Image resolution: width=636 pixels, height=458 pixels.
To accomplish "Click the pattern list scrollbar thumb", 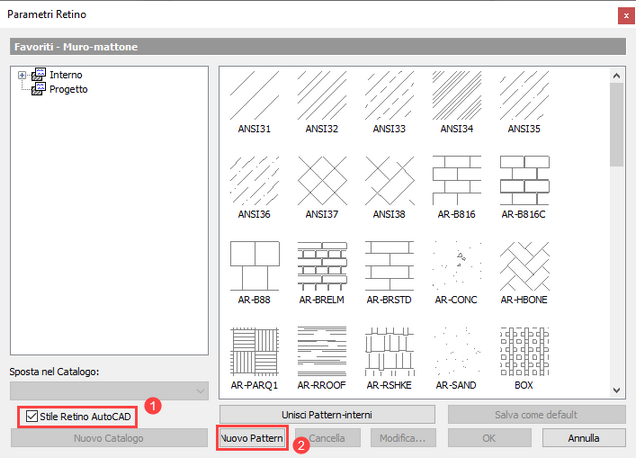I will [617, 125].
